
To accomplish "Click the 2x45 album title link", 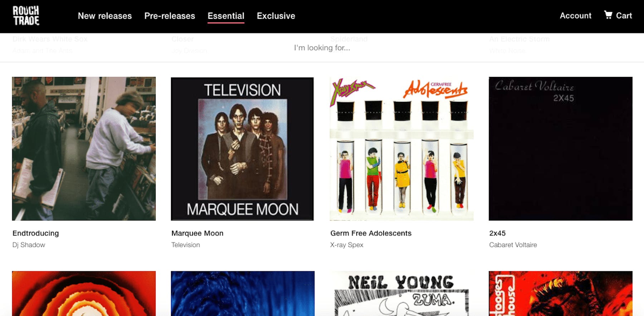I will (497, 233).
